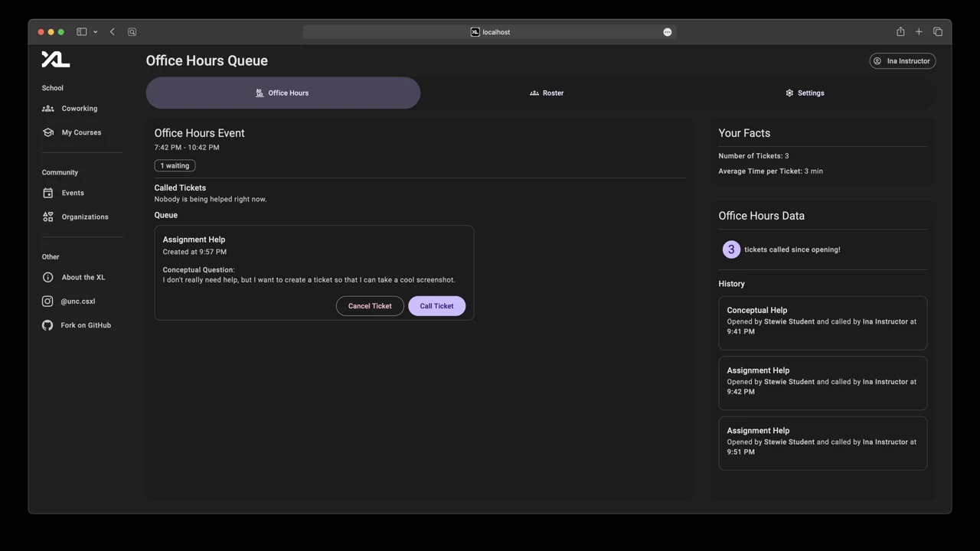This screenshot has height=551, width=980.
Task: Open the @unc.csxl Instagram icon
Action: click(48, 302)
